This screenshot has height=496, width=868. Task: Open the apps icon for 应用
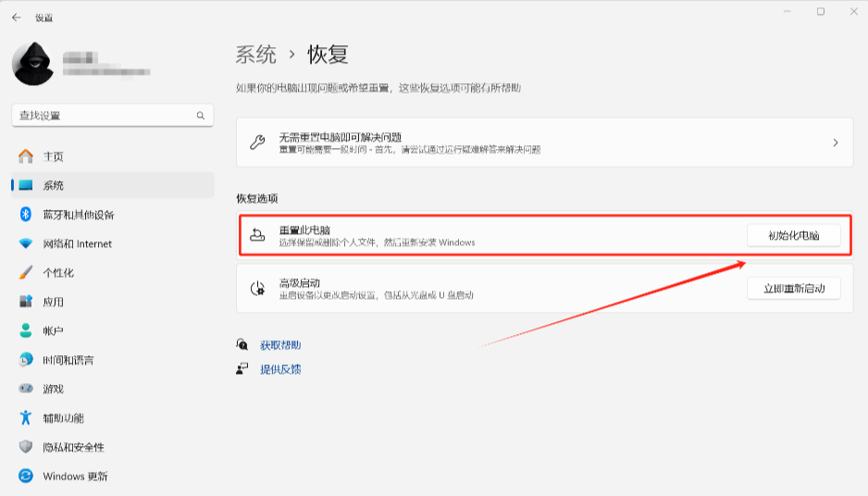[x=26, y=302]
